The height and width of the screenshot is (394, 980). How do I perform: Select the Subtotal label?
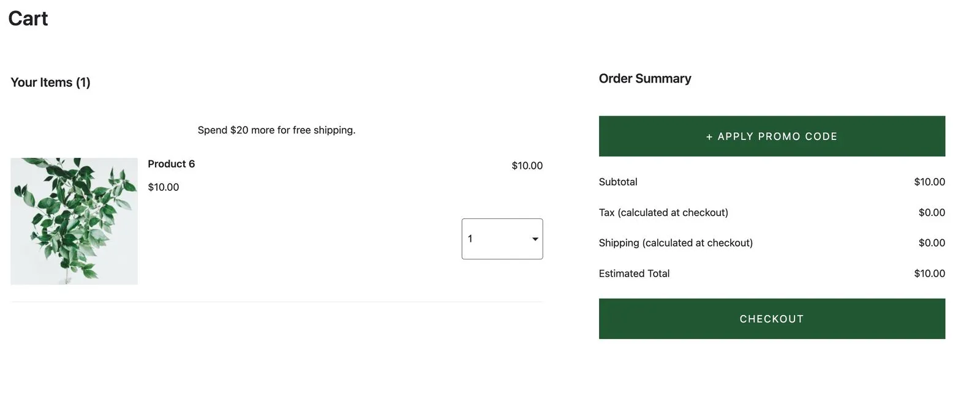click(x=618, y=182)
